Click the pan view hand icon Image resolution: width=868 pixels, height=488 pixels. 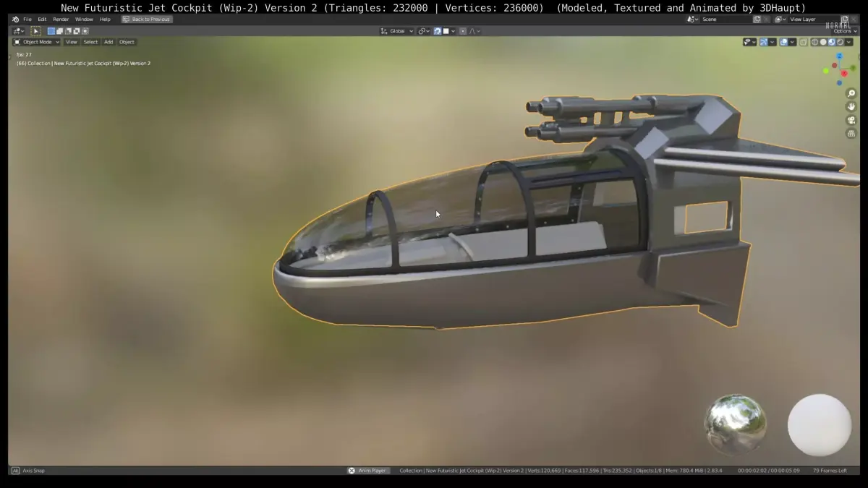[x=851, y=106]
